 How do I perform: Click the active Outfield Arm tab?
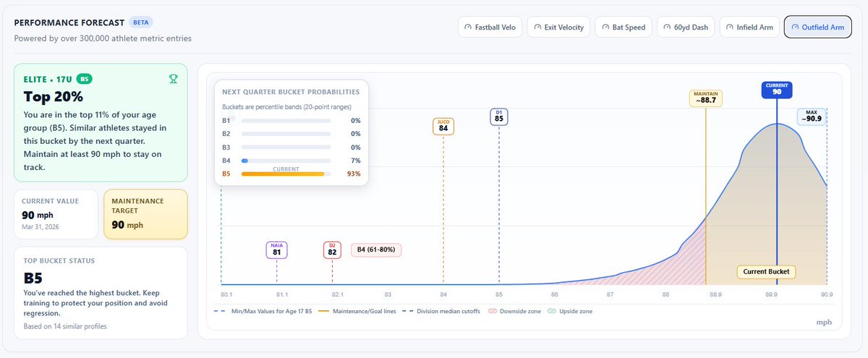[818, 27]
